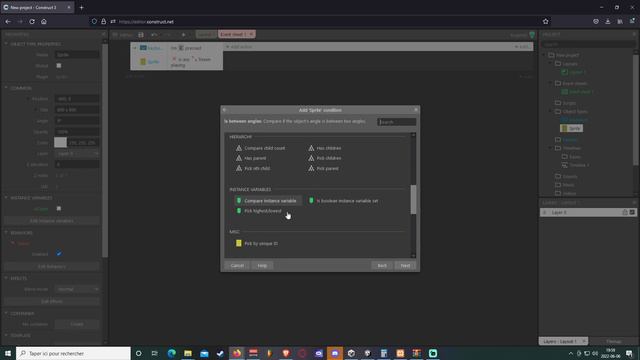Screen dimensions: 640x360
Task: Open the Layer dropdown in properties
Action: click(x=77, y=154)
